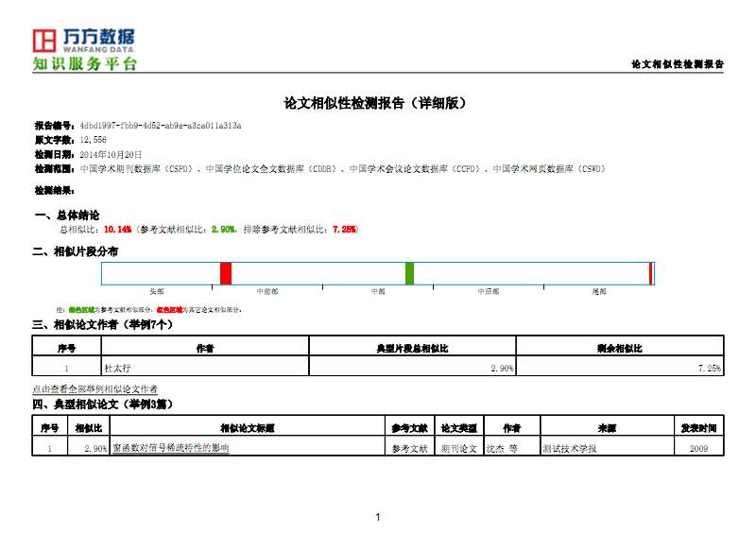756x534 pixels.
Task: Click the total similarity value 10.14%
Action: coord(117,229)
